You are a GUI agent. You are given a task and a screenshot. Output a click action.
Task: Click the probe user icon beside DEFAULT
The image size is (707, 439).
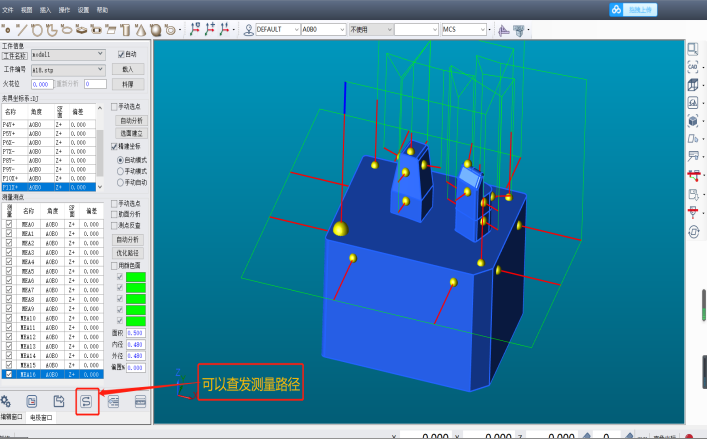tap(248, 30)
